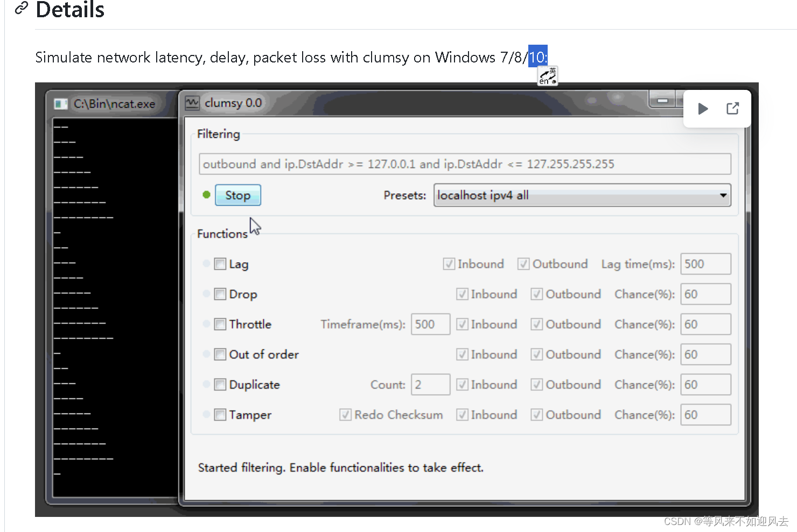Click the Stop filtering button
The width and height of the screenshot is (797, 532).
tap(237, 195)
